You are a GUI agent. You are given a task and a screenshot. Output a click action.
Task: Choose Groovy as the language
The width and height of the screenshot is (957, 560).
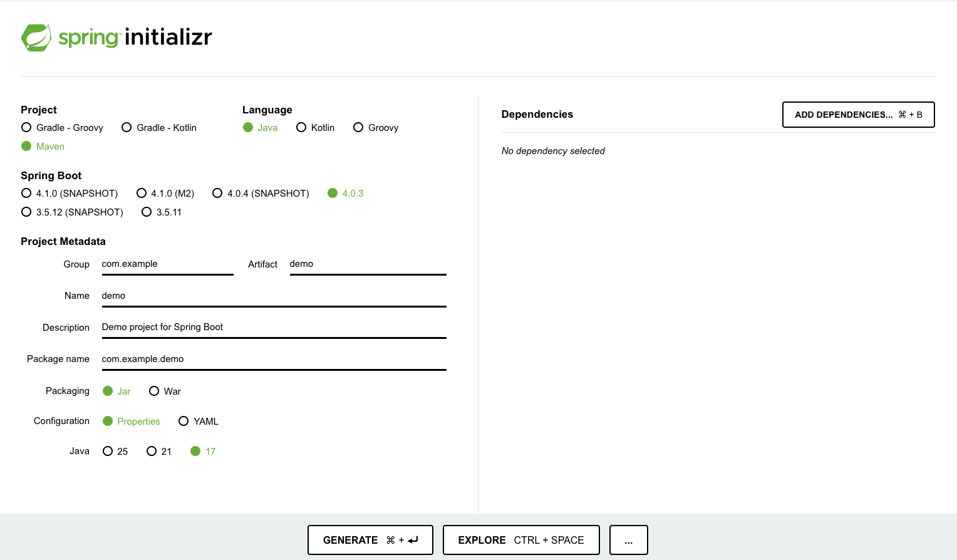358,128
